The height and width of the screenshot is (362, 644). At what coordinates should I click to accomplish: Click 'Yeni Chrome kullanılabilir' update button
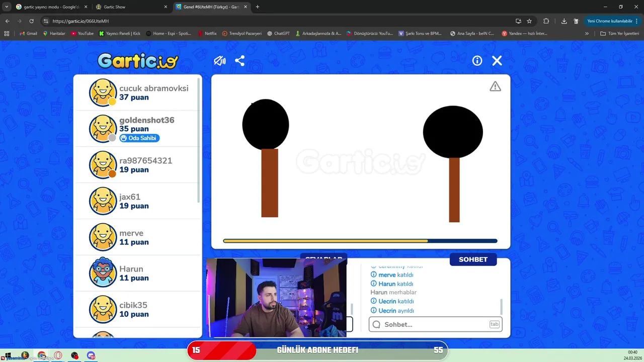pyautogui.click(x=609, y=21)
